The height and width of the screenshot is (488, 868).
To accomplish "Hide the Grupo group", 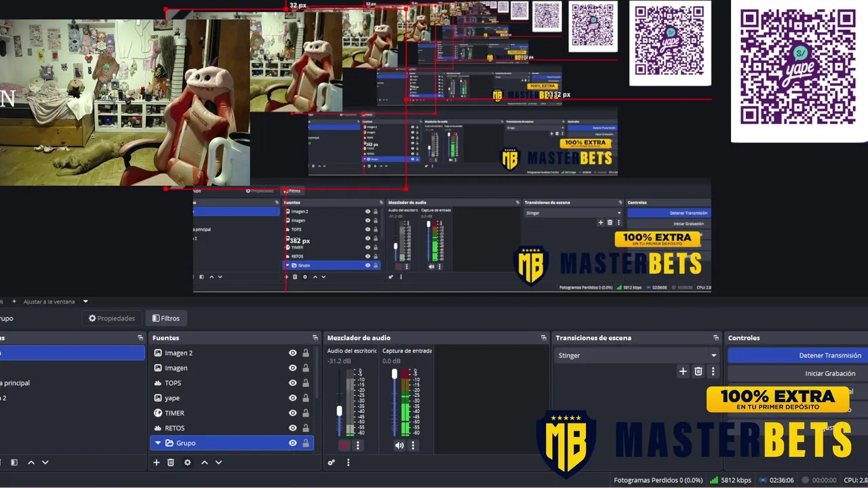I will pyautogui.click(x=293, y=443).
